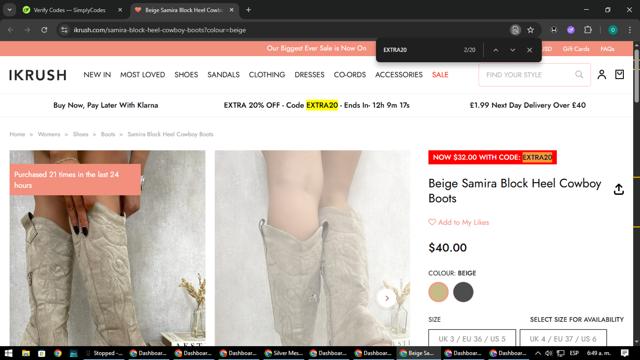Open second boot product image
Screen dimensions: 640x360
[x=313, y=248]
